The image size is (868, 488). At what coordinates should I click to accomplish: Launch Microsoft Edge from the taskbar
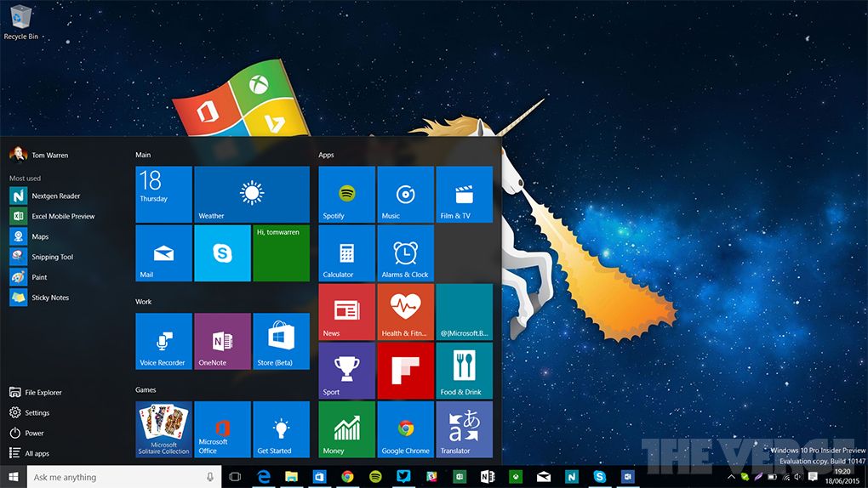click(264, 477)
